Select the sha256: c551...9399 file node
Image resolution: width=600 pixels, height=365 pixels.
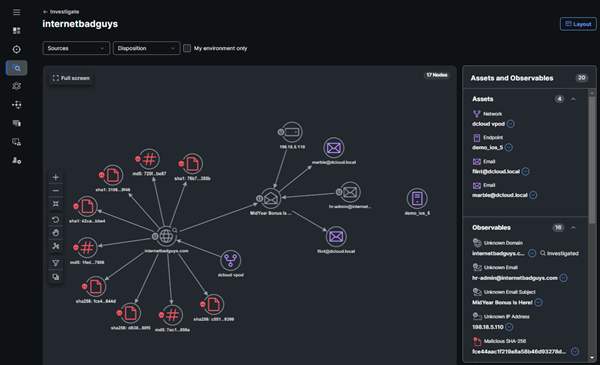214,305
